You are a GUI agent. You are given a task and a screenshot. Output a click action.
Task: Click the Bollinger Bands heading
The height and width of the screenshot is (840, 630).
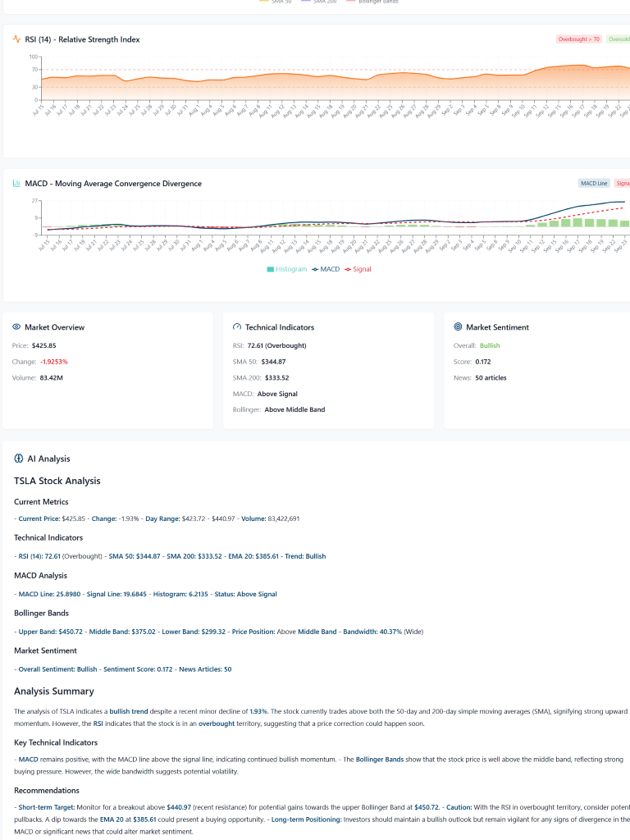pyautogui.click(x=41, y=613)
